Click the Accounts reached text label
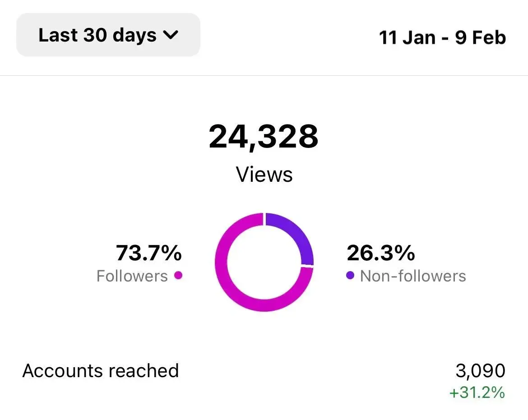Viewport: 528px width, 420px height. pyautogui.click(x=101, y=370)
